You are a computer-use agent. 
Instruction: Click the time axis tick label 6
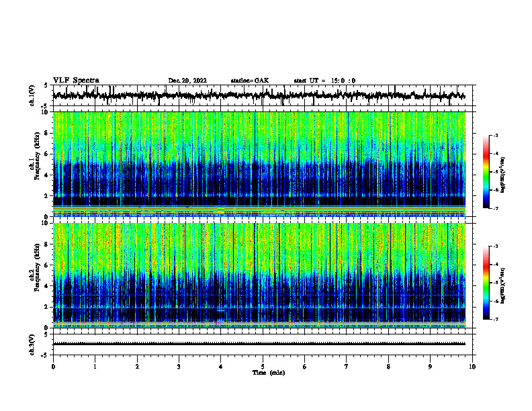coord(305,367)
